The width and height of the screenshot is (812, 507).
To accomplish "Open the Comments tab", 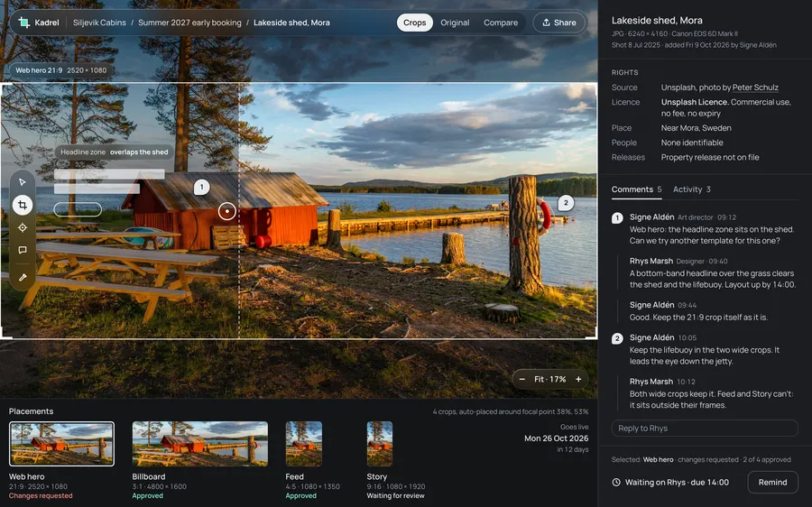I will [x=636, y=189].
